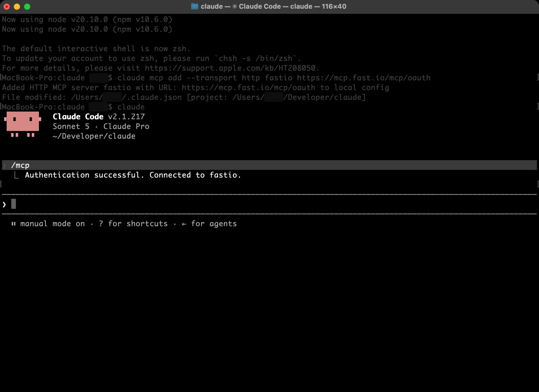Click the '~/Developer/claude' path text
Screen dimensions: 539x392
pyautogui.click(x=94, y=136)
